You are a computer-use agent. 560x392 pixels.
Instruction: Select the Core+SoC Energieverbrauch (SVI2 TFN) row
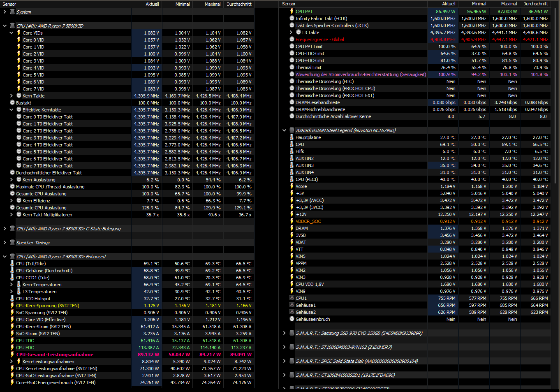point(127,383)
